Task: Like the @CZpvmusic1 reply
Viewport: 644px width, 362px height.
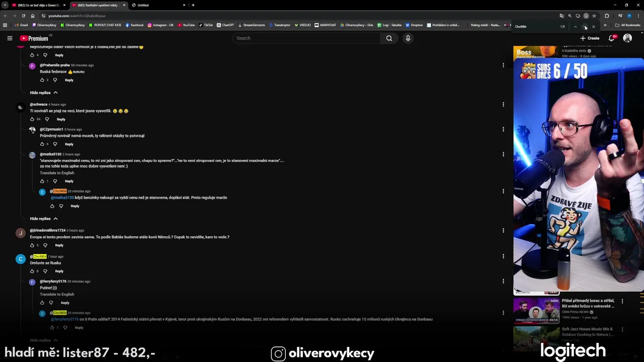Action: tap(42, 144)
